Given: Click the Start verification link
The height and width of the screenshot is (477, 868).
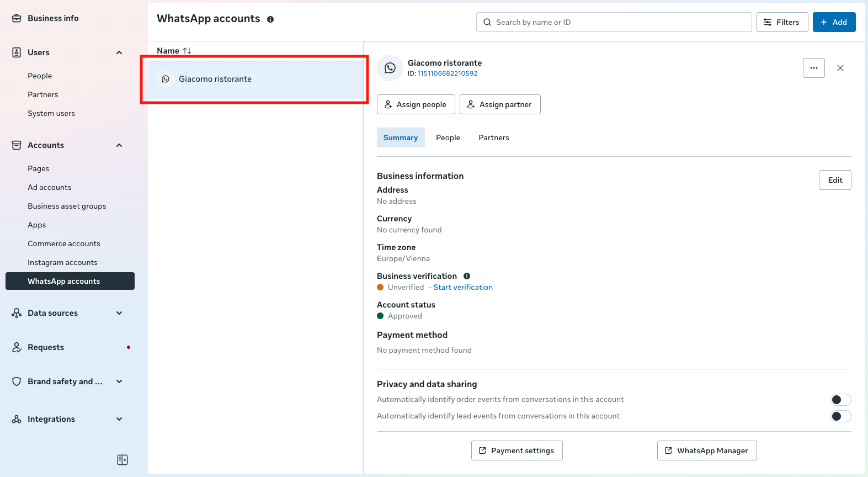Looking at the screenshot, I should 463,287.
